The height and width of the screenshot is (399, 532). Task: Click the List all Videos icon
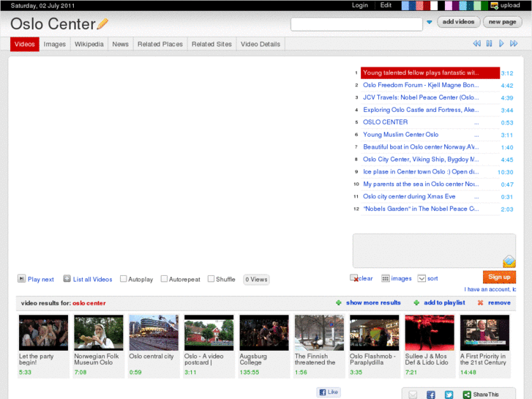pyautogui.click(x=67, y=279)
